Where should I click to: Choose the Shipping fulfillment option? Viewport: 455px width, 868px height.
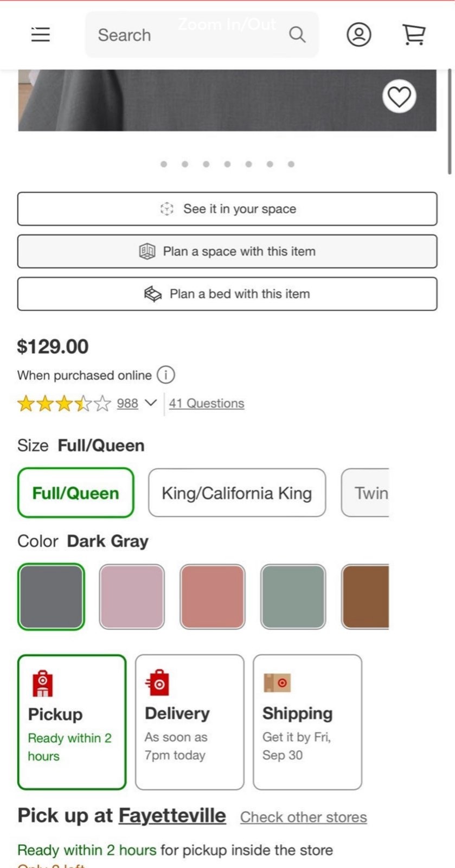[x=307, y=722]
